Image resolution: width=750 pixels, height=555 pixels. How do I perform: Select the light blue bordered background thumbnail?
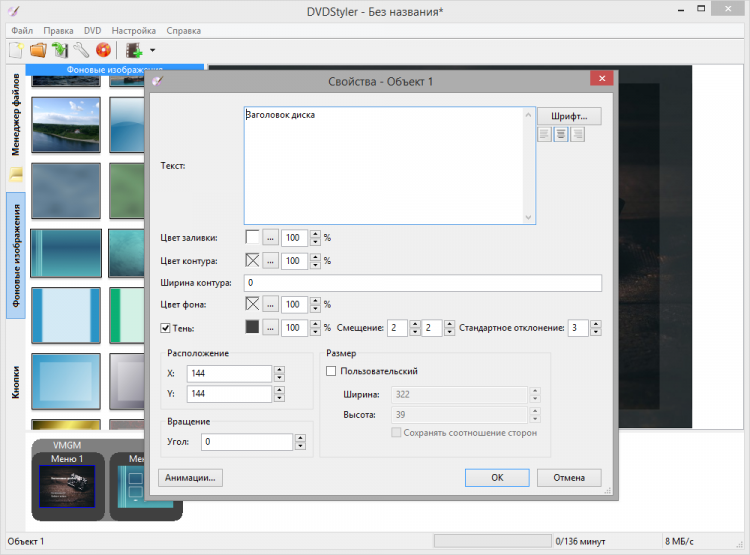point(66,315)
